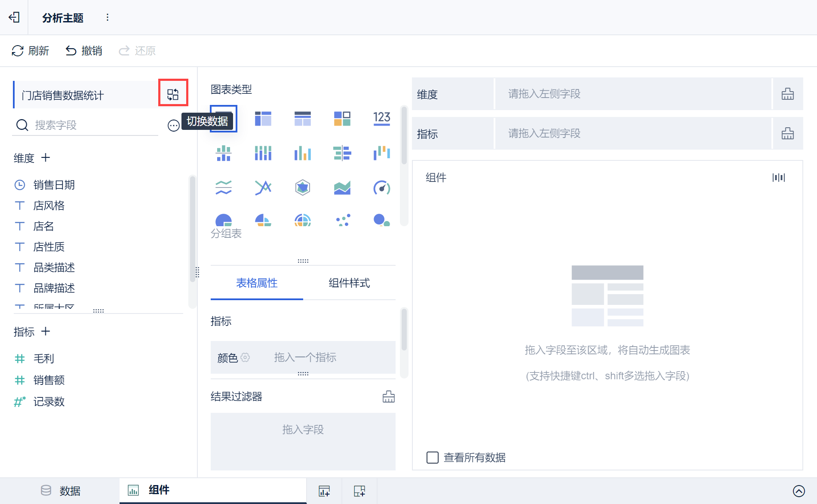
Task: Choose the blue-orange rose pie chart icon
Action: coord(263,220)
